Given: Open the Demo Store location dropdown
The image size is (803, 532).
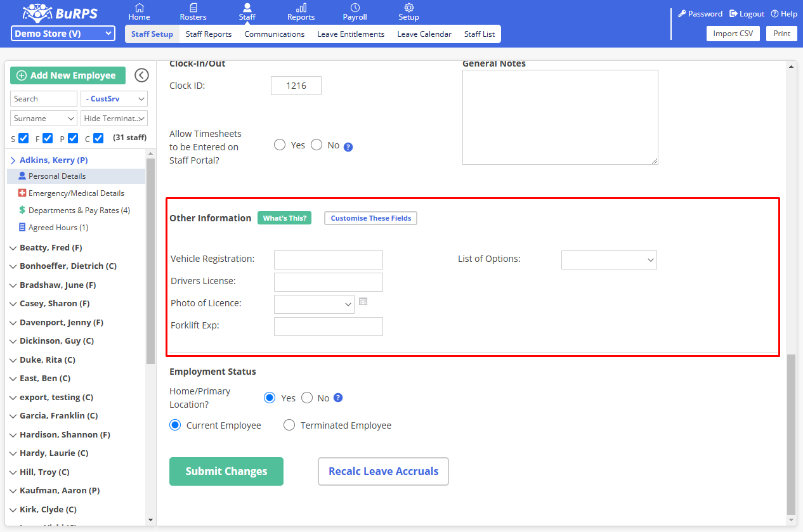Looking at the screenshot, I should pyautogui.click(x=63, y=34).
